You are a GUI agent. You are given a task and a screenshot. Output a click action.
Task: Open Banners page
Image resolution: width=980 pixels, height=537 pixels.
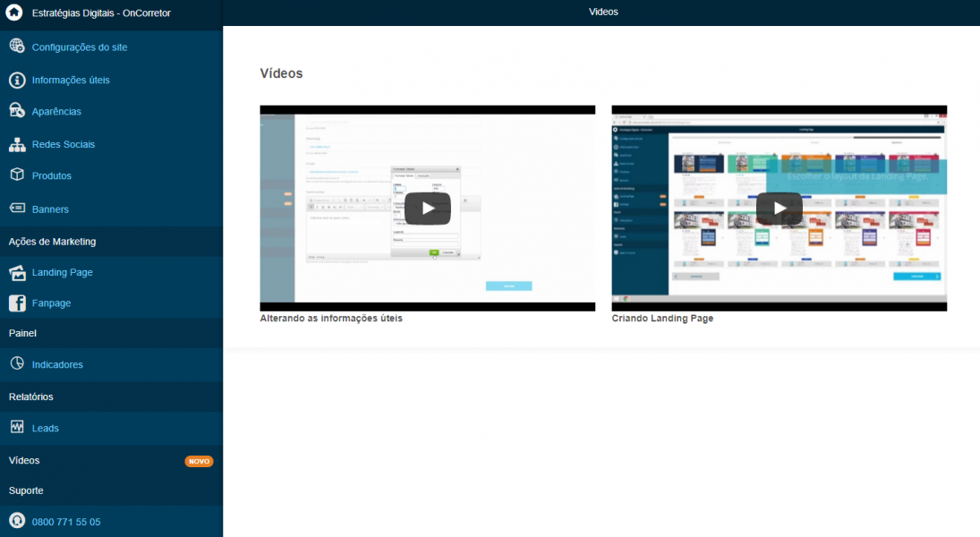[x=50, y=209]
